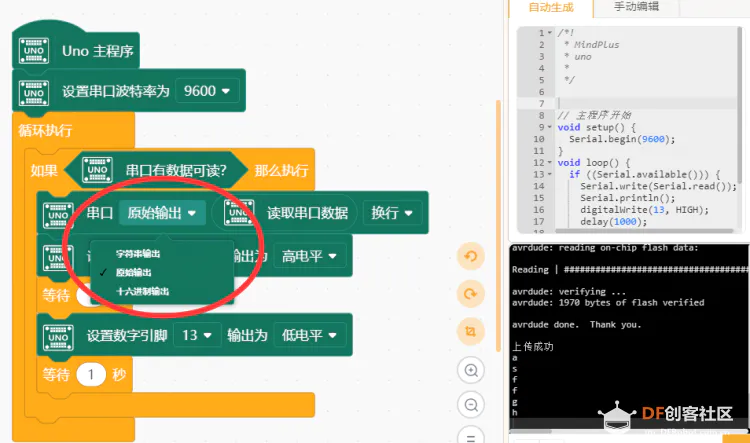Click the crop/screenshot canvas button

click(x=471, y=332)
